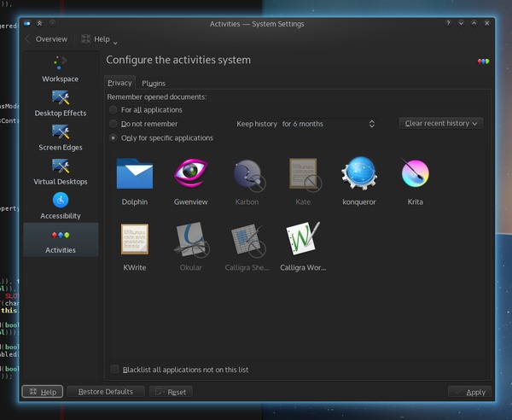Click the Dolphin application icon

[135, 173]
